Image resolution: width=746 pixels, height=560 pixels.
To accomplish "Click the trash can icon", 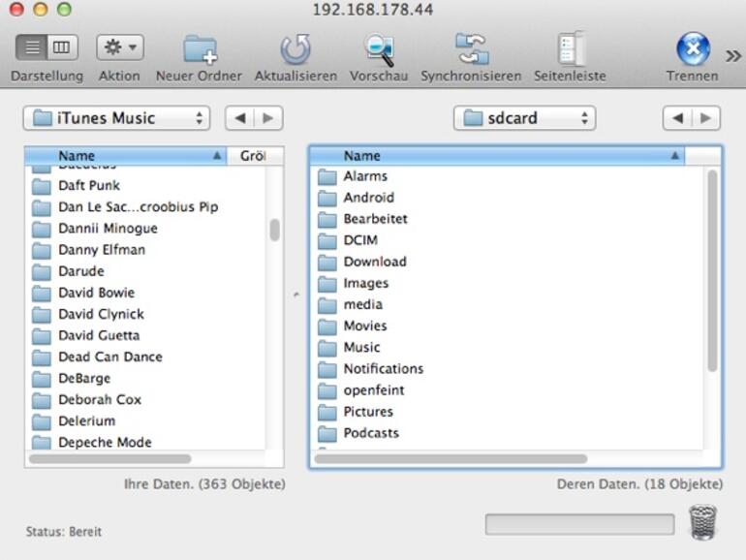I will click(x=702, y=523).
